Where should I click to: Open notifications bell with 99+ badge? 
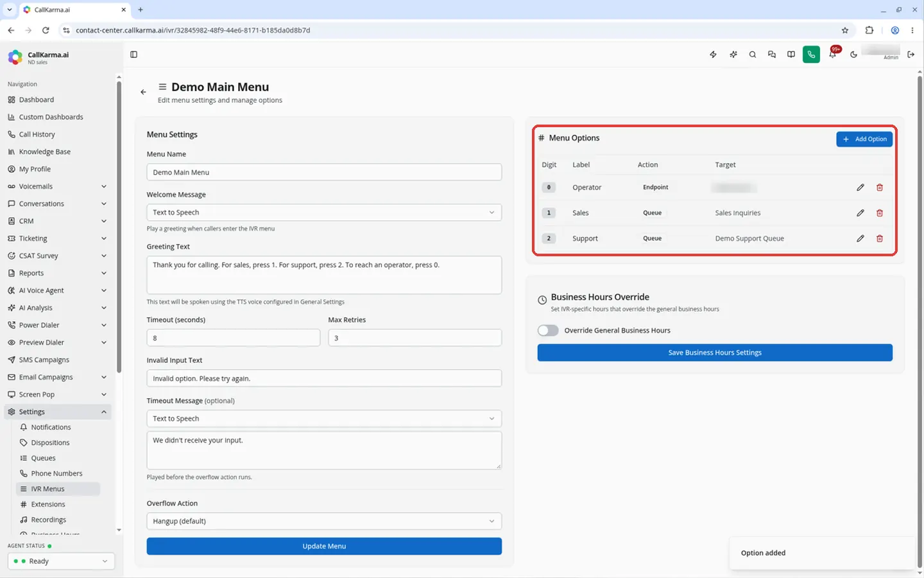pos(833,54)
